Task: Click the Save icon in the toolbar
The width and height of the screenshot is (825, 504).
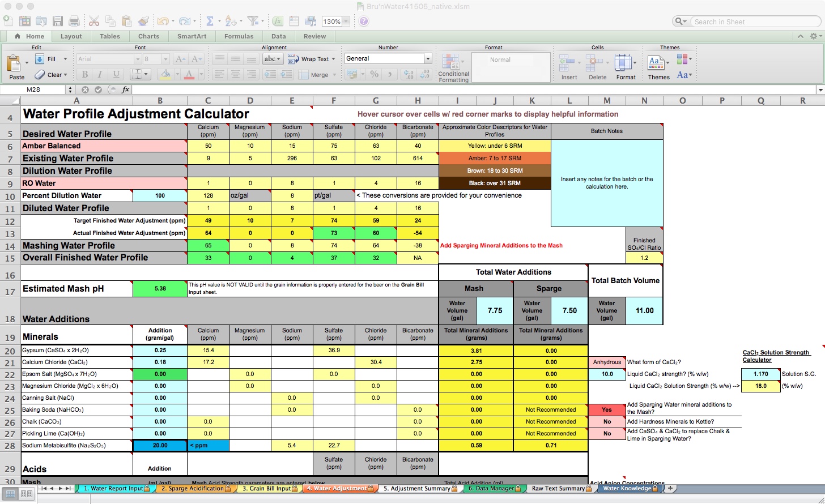Action: coord(57,21)
